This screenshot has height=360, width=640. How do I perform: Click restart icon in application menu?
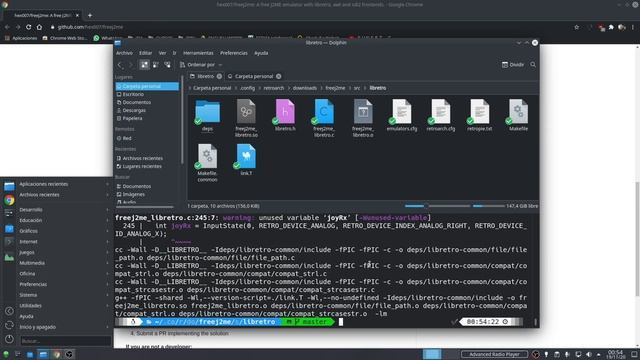tap(9, 325)
